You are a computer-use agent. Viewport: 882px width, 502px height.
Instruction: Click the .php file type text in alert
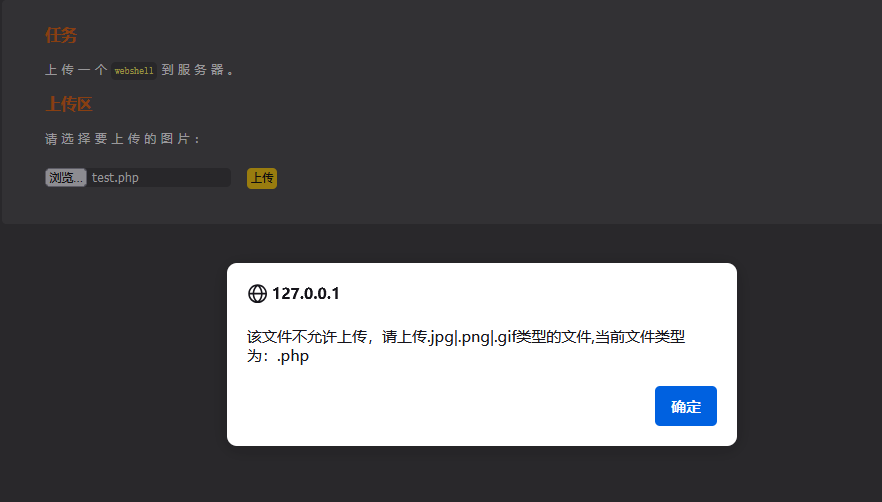(292, 356)
